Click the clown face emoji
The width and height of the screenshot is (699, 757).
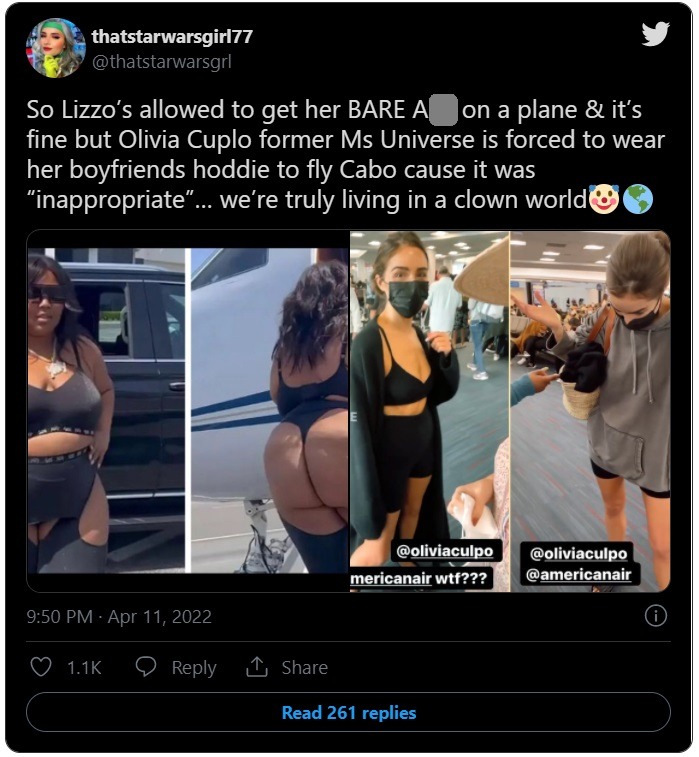604,199
